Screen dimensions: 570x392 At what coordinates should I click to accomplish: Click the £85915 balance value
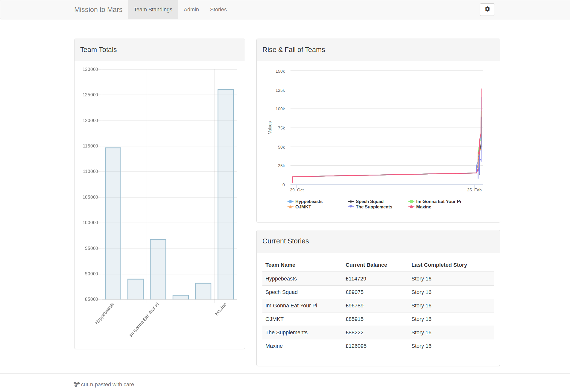tap(355, 319)
